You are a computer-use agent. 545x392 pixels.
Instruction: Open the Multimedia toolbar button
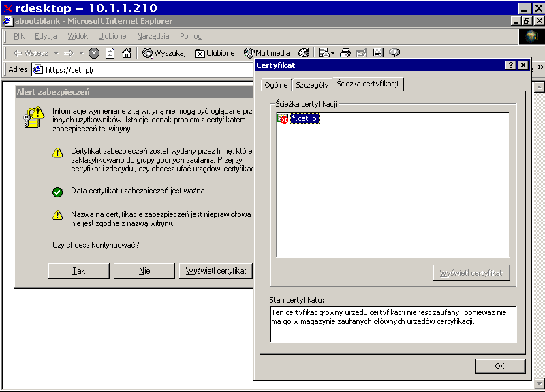pyautogui.click(x=266, y=53)
